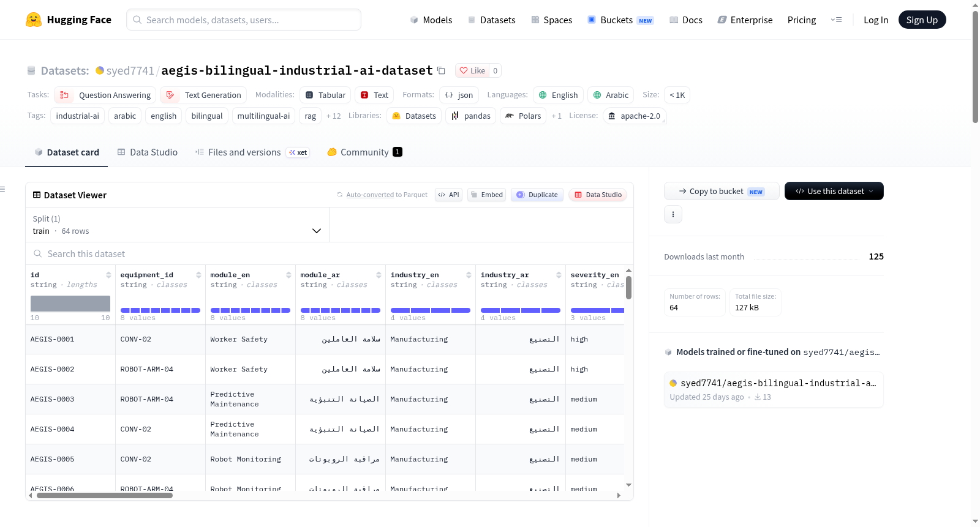Click Data Studio button in viewer header

[598, 195]
